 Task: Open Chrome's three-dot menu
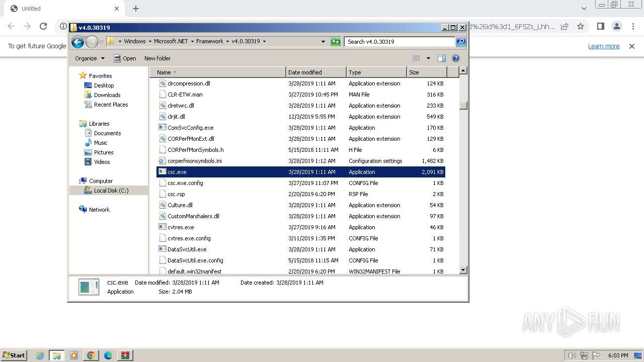(633, 26)
